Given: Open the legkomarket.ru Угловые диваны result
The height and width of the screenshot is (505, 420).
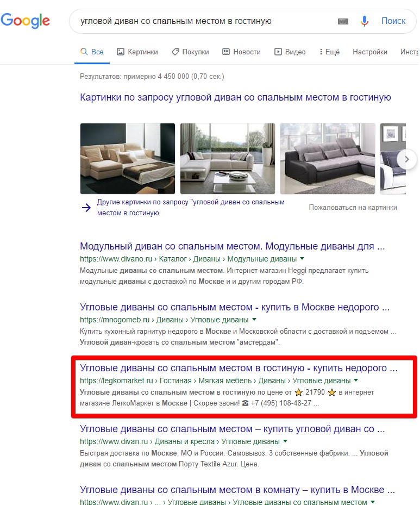Looking at the screenshot, I should click(239, 368).
